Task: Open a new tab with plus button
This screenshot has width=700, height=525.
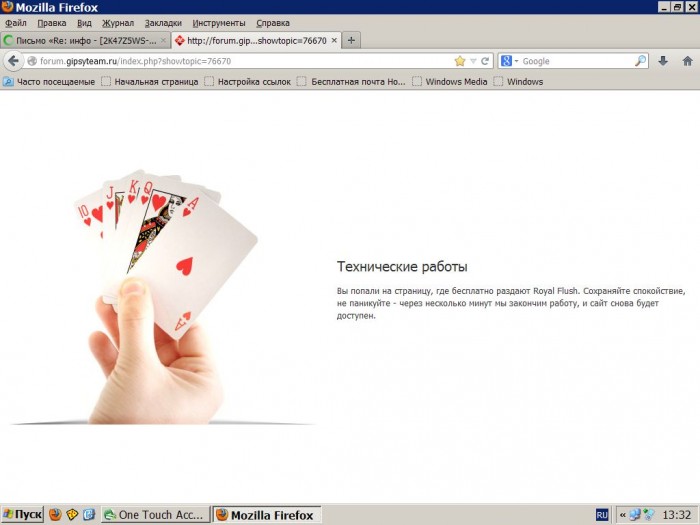Action: (351, 41)
